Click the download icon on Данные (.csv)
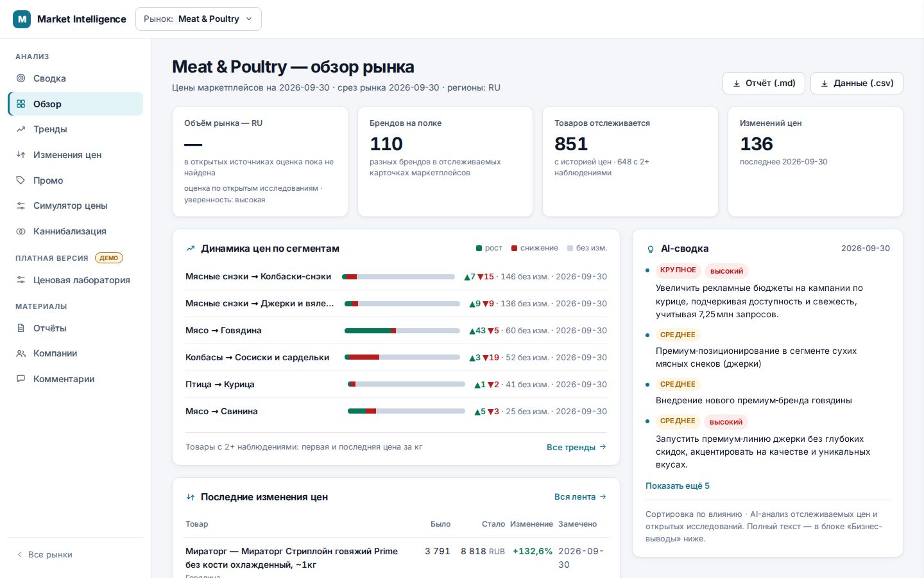The height and width of the screenshot is (578, 924). point(825,83)
